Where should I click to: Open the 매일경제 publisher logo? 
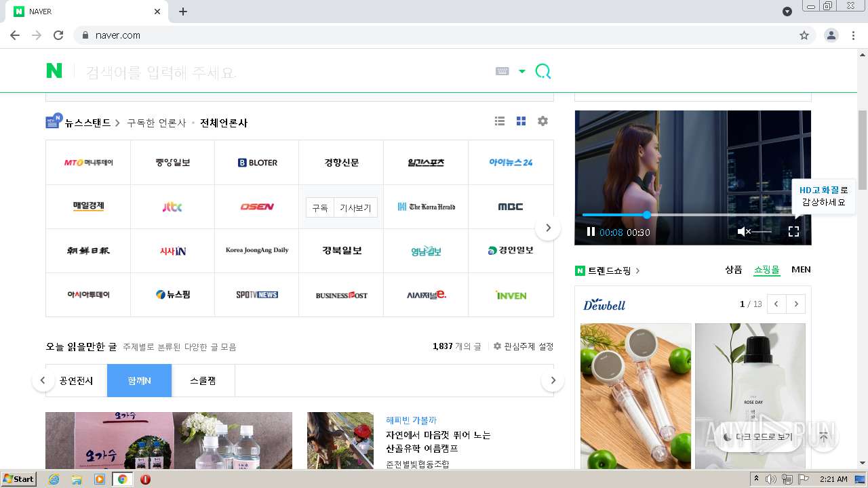[x=88, y=207]
